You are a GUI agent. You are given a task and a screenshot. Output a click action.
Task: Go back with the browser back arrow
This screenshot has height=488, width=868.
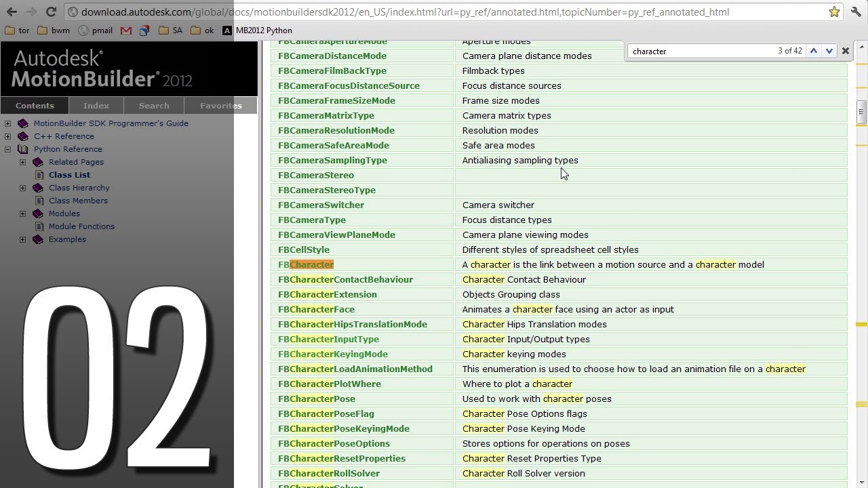point(12,12)
